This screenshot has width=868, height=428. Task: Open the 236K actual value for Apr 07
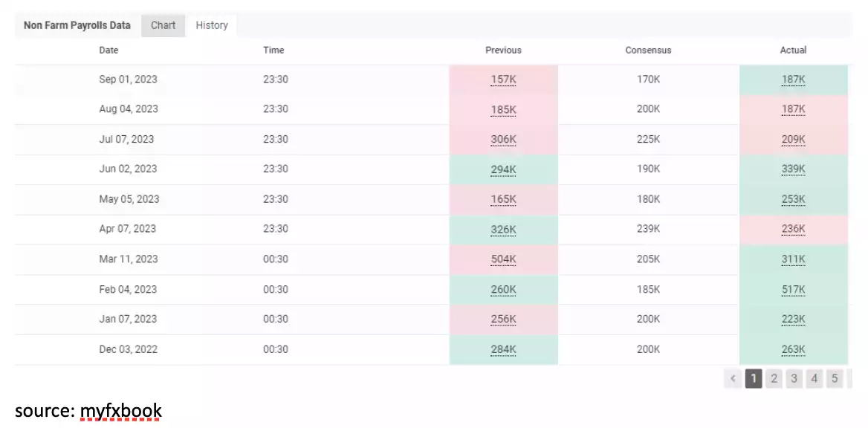[x=793, y=230]
